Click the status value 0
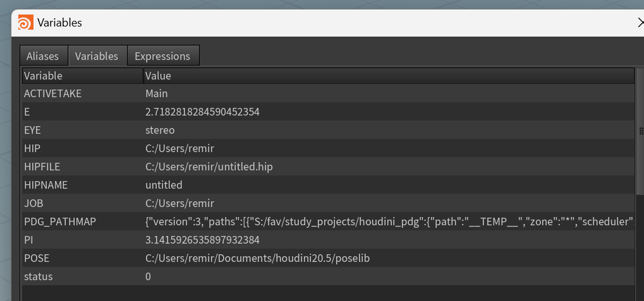The width and height of the screenshot is (644, 301). coord(149,276)
